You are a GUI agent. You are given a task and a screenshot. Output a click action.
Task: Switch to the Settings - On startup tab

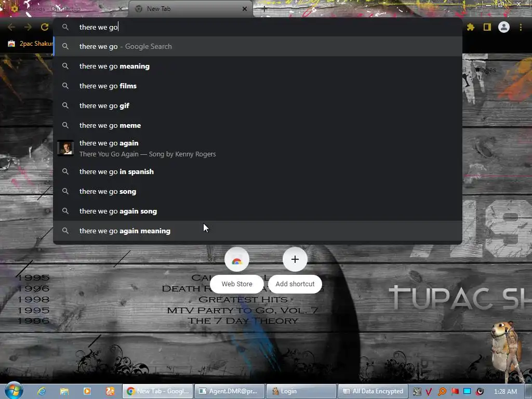64,9
